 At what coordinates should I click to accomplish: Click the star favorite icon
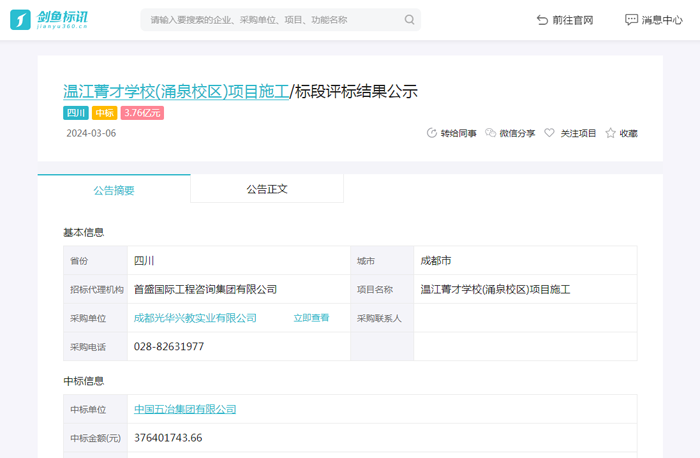[610, 133]
